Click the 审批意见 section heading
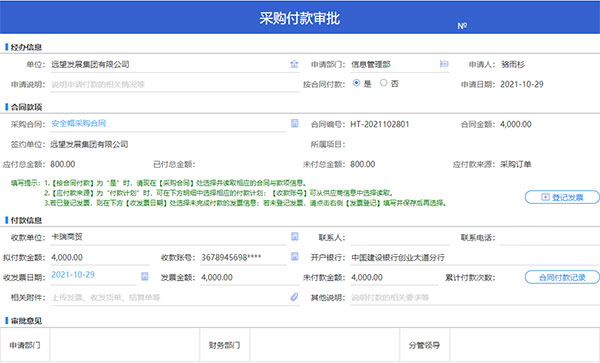The width and height of the screenshot is (600, 363). (26, 321)
